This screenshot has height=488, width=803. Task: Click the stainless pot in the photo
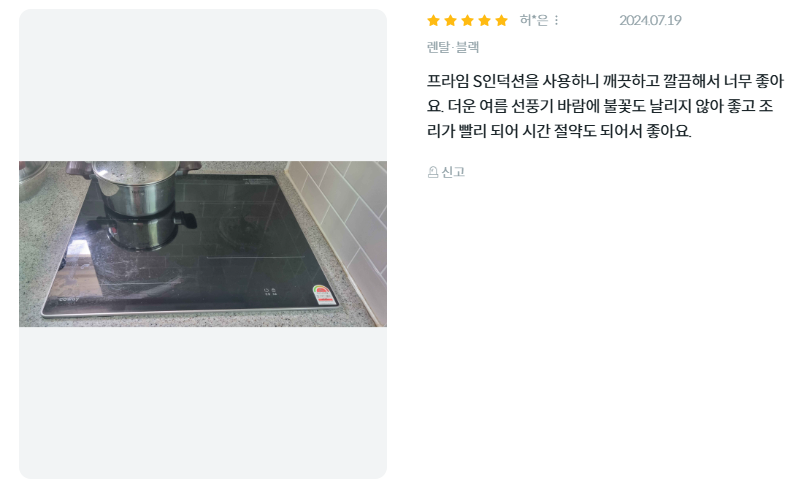pyautogui.click(x=136, y=187)
